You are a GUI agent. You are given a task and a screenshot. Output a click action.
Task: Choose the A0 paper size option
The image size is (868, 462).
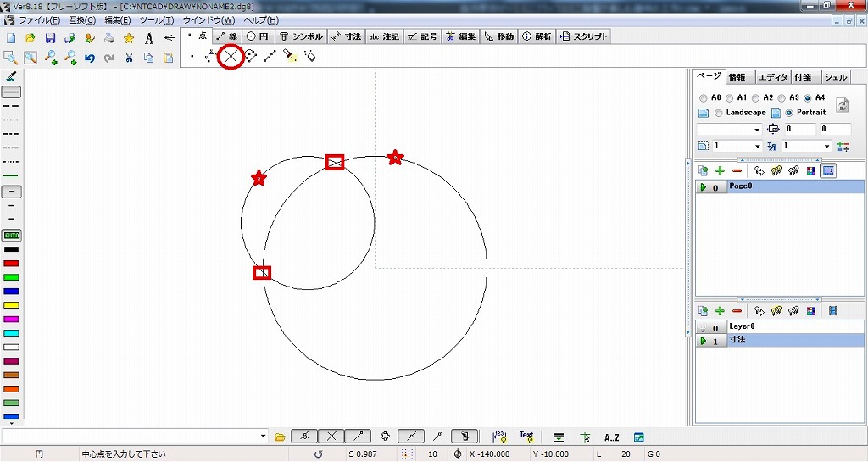click(x=704, y=98)
